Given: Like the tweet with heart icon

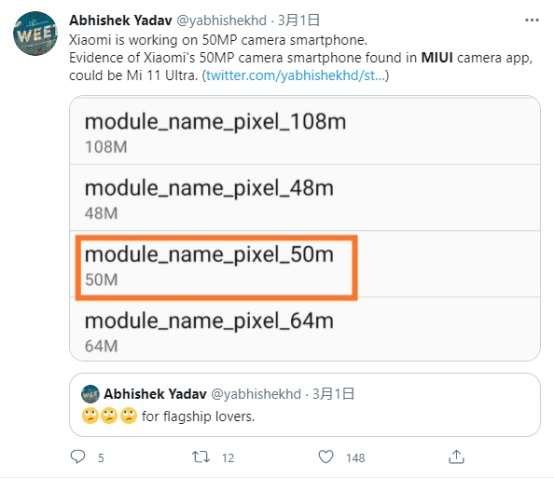Looking at the screenshot, I should click(326, 457).
